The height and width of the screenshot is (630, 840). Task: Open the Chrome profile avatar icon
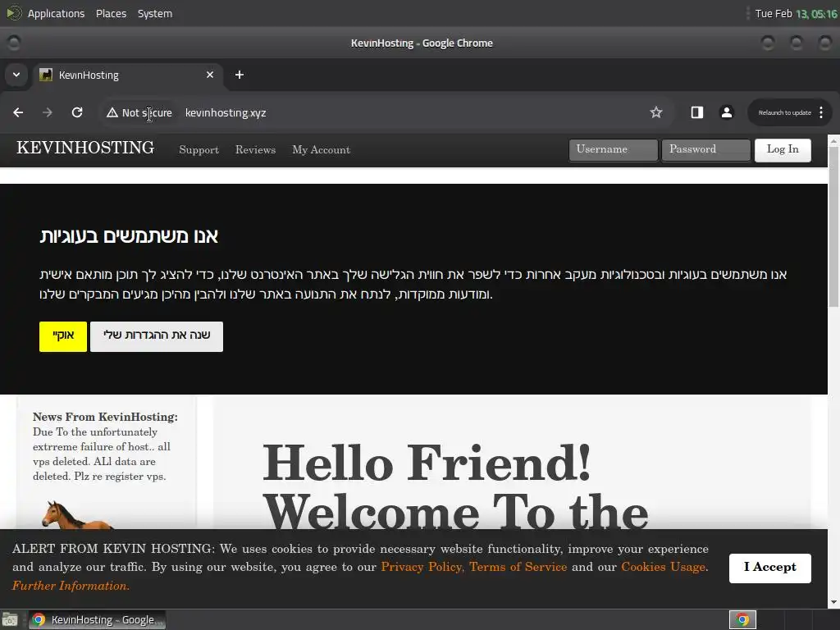click(727, 112)
